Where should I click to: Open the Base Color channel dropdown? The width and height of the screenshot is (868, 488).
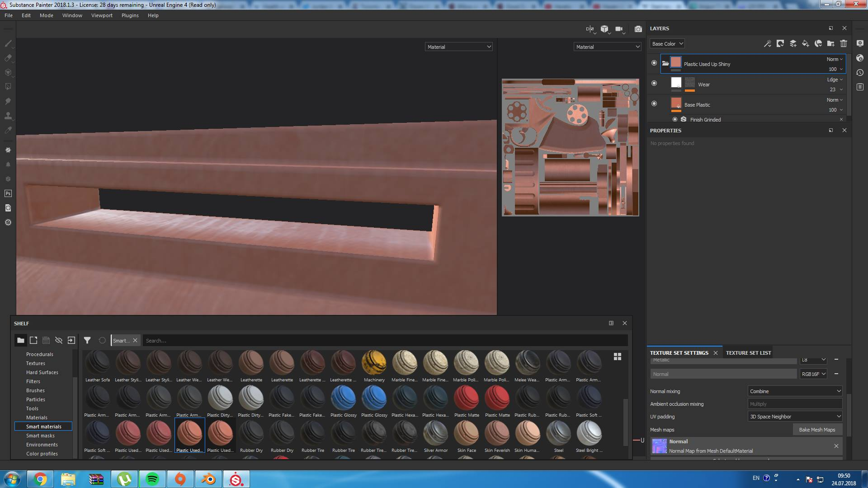click(667, 44)
